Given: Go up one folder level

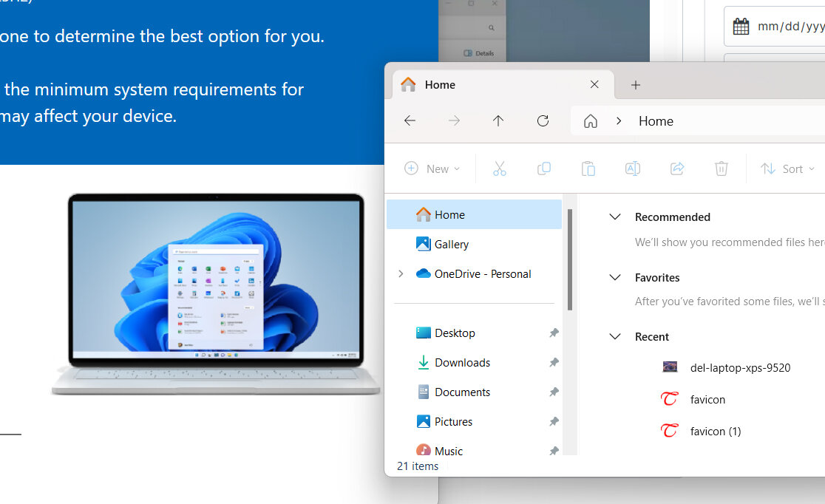Looking at the screenshot, I should (498, 121).
